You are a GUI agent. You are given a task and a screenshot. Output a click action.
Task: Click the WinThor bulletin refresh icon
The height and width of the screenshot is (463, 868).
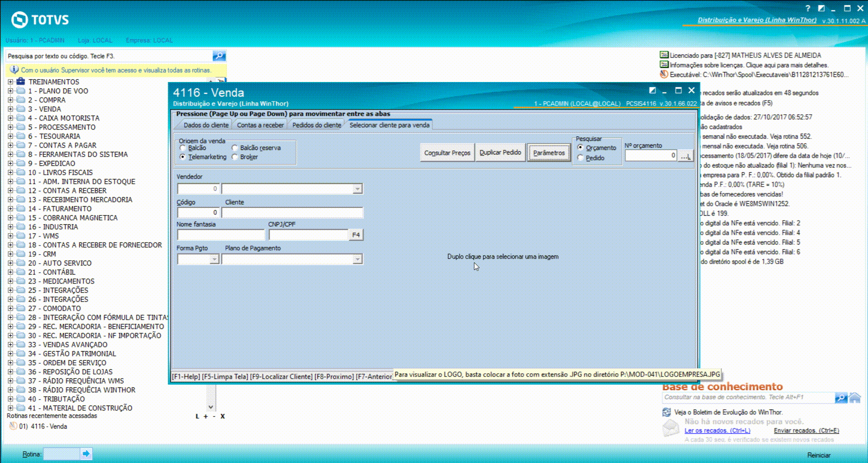pos(667,412)
